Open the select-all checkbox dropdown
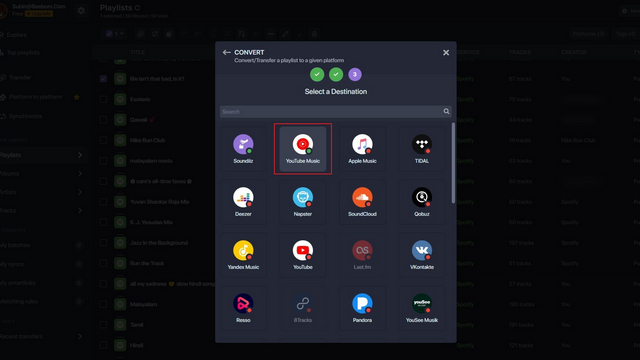Image resolution: width=640 pixels, height=360 pixels. pyautogui.click(x=115, y=34)
